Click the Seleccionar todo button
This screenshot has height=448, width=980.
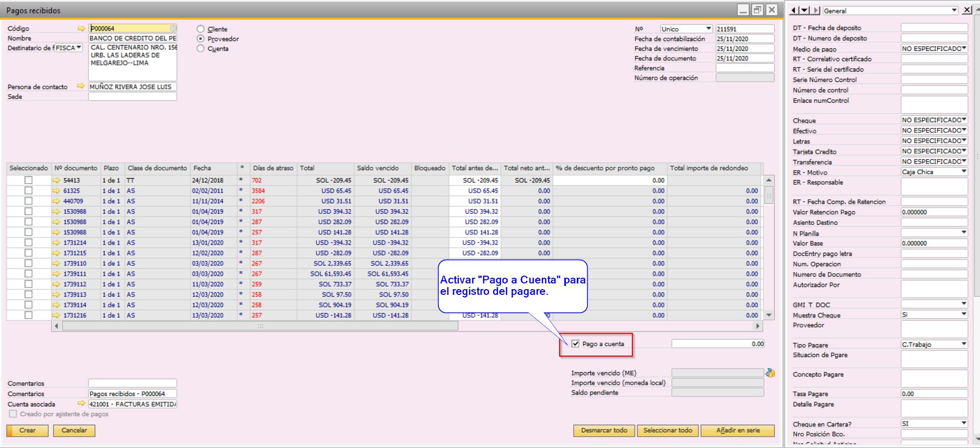(668, 430)
